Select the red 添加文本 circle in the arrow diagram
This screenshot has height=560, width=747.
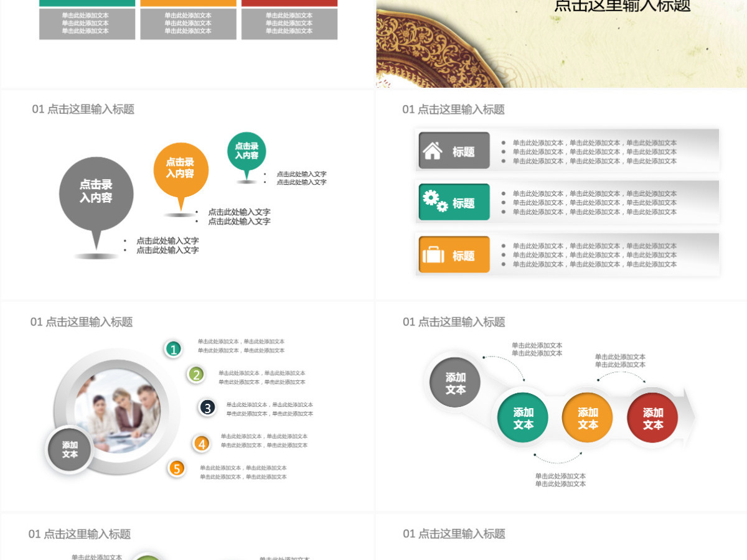pos(653,418)
